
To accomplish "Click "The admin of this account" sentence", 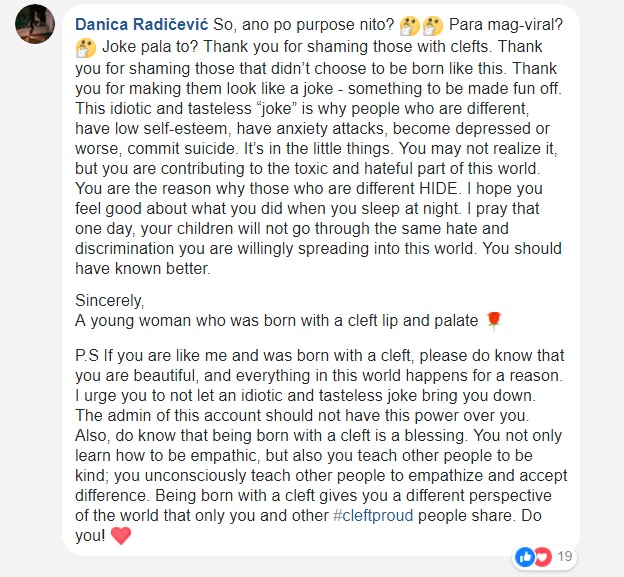I will (302, 415).
